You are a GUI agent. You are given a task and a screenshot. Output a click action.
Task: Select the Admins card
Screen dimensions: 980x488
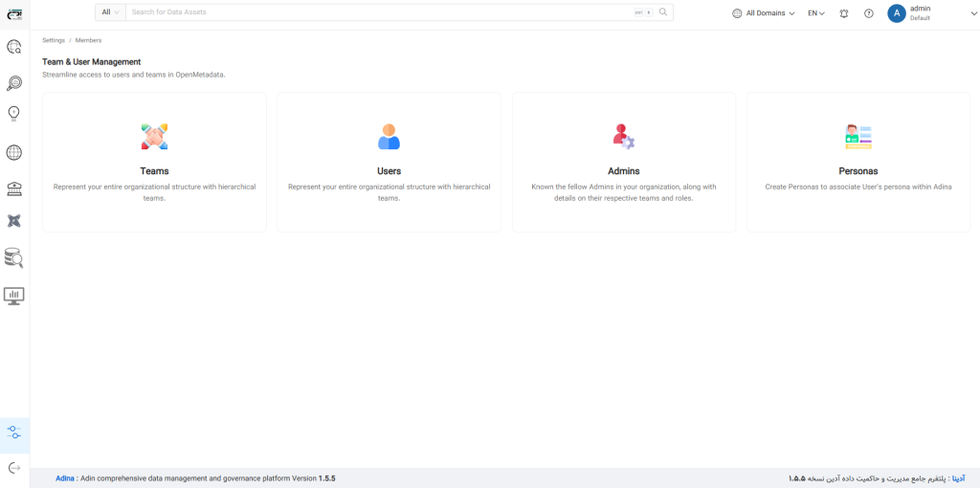point(623,162)
